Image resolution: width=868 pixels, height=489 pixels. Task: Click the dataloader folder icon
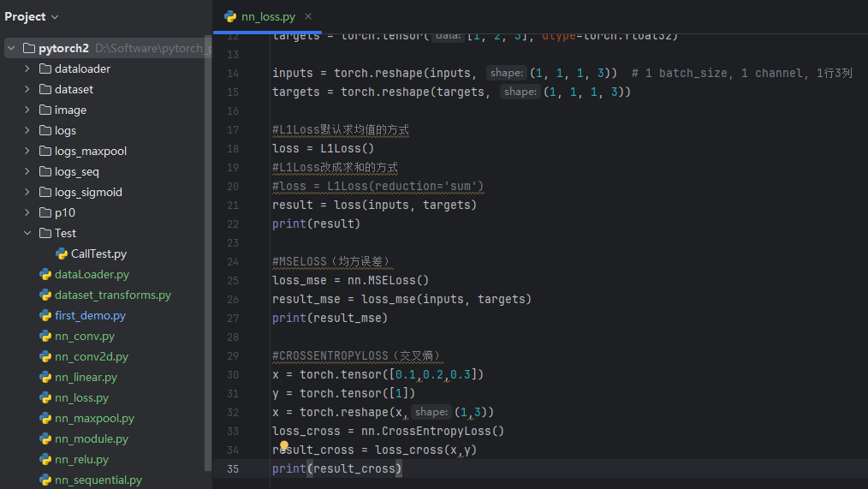click(45, 69)
